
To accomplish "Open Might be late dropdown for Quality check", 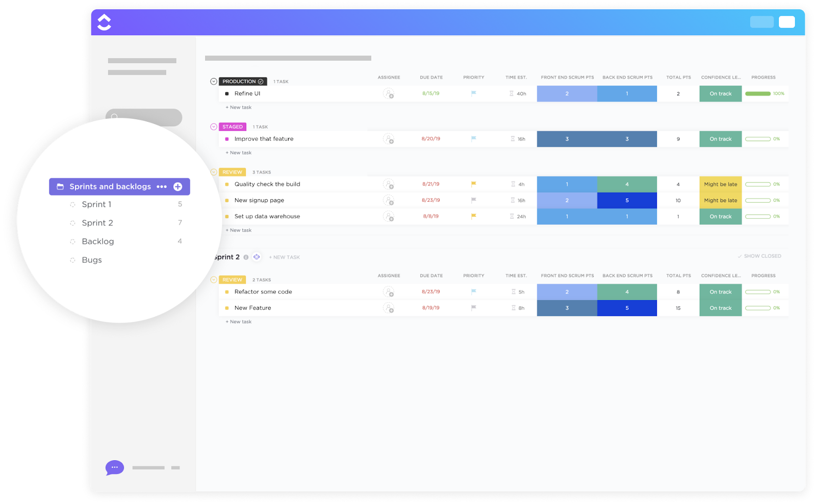I will pyautogui.click(x=721, y=184).
